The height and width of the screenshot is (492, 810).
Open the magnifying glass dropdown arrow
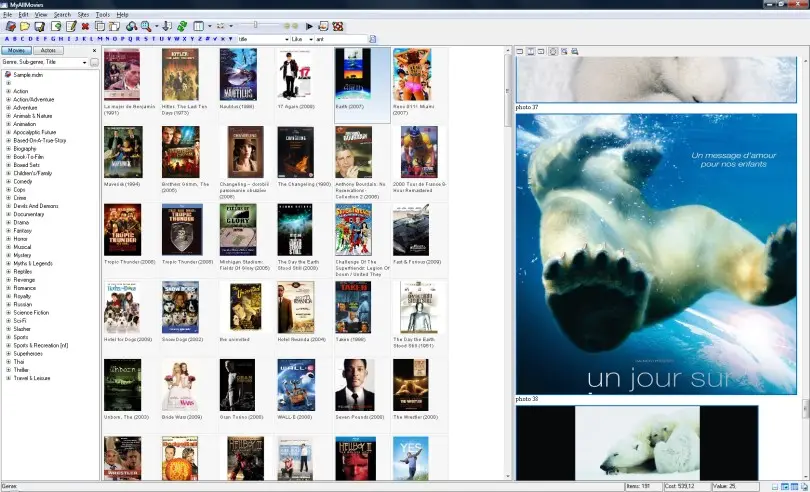[x=157, y=26]
